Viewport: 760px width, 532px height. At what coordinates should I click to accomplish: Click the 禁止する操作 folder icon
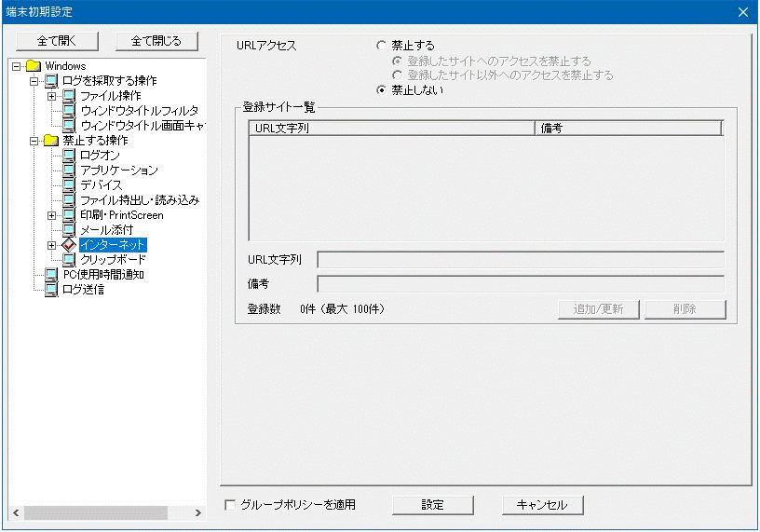click(51, 141)
